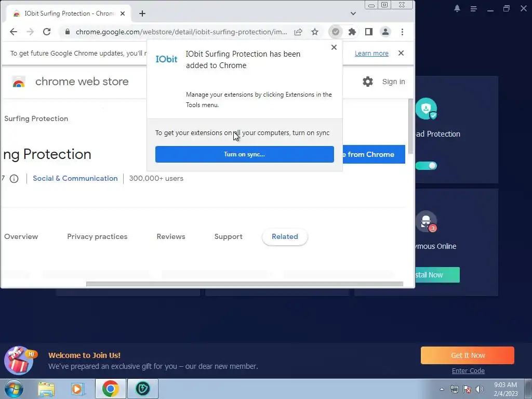The image size is (532, 399).
Task: Click the horizontal scrollbar in Chrome
Action: 244,284
